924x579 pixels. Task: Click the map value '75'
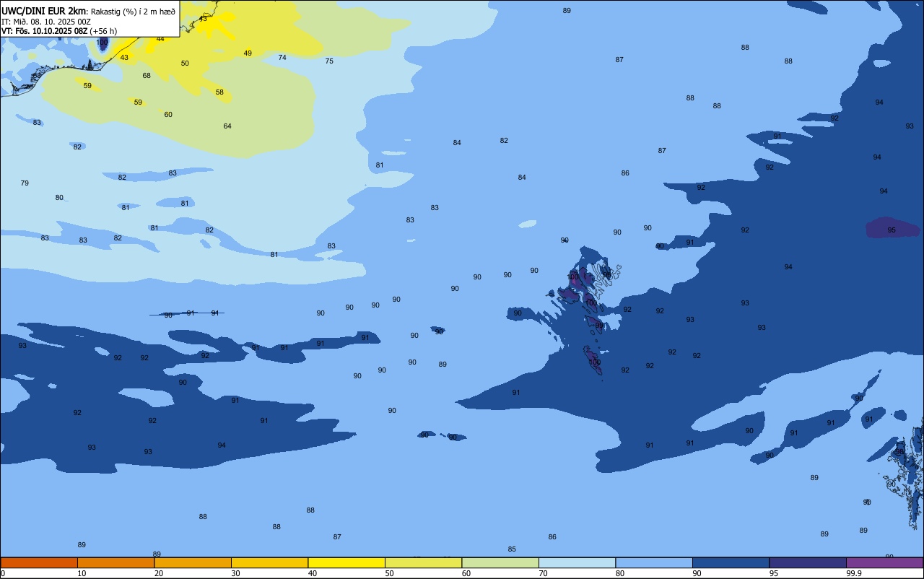pos(329,61)
